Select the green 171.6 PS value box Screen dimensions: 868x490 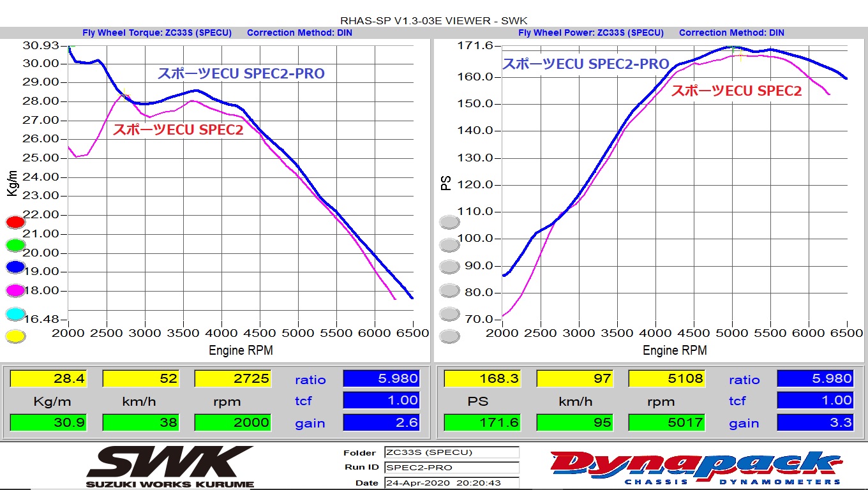(x=483, y=422)
